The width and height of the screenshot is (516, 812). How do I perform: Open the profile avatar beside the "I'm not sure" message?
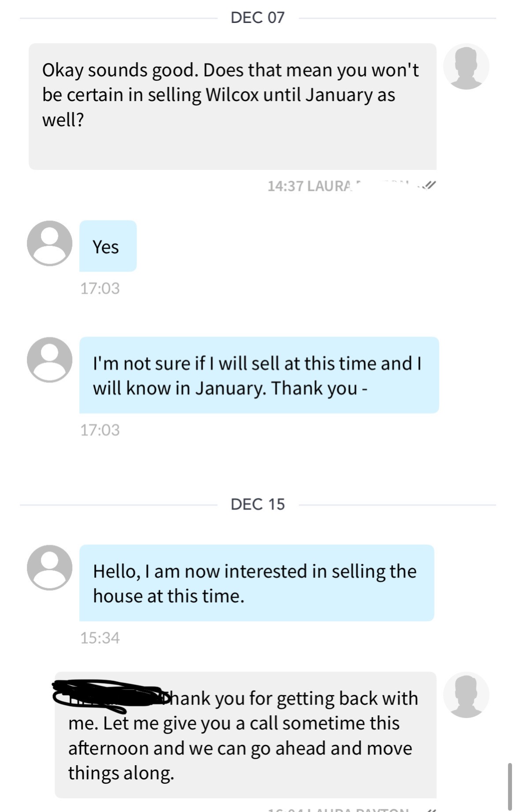click(x=49, y=360)
